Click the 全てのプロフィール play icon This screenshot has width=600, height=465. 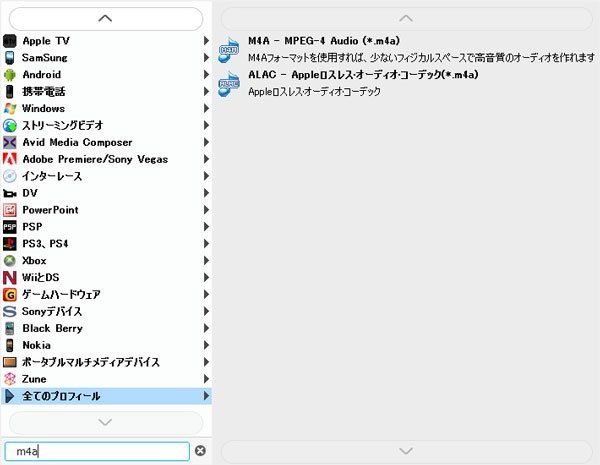(x=10, y=396)
